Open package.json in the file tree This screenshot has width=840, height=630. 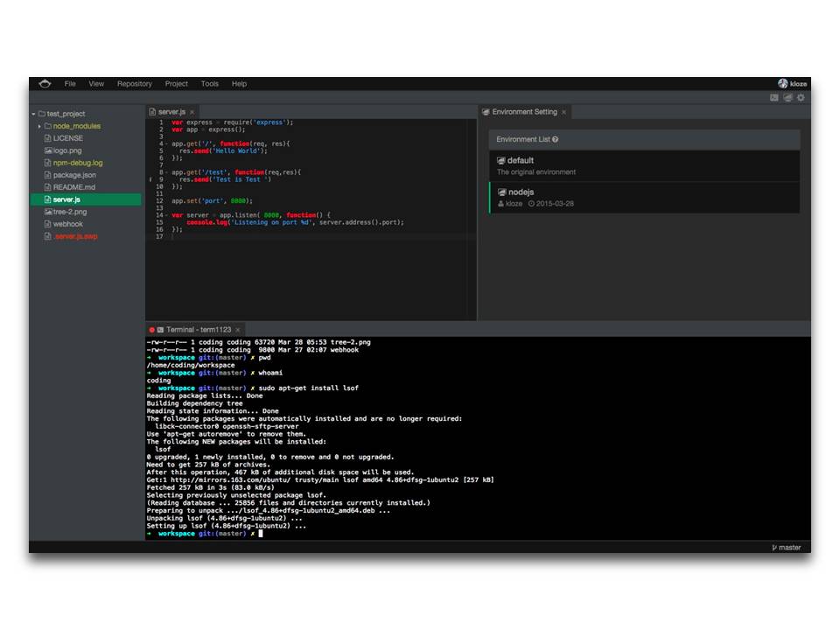click(74, 175)
